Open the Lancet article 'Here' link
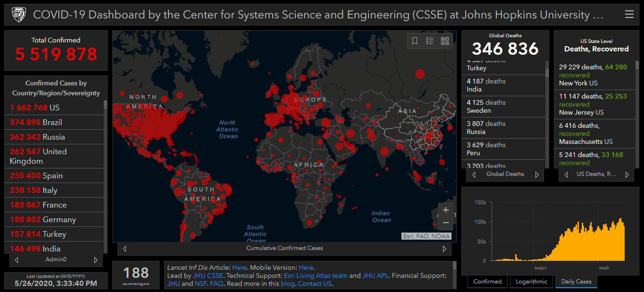Screen dimensions: 644x292 point(239,267)
